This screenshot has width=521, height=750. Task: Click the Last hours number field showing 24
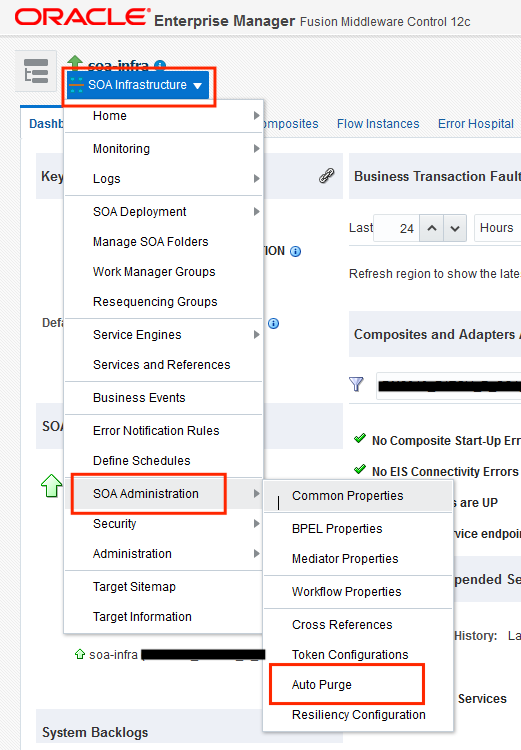point(397,228)
